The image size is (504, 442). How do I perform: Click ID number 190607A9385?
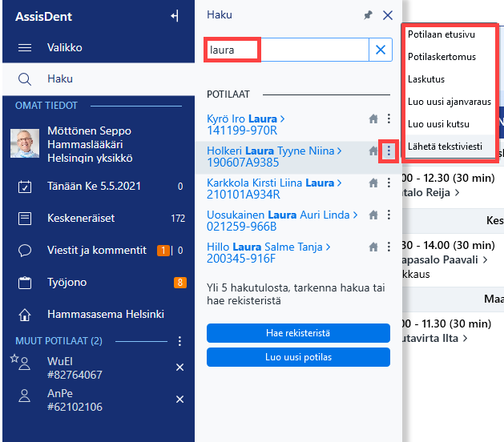pos(243,163)
